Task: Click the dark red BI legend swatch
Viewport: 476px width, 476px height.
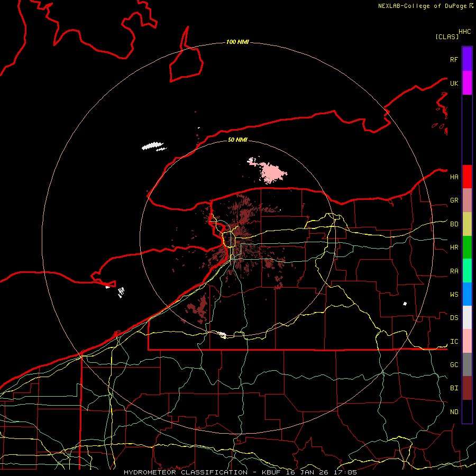Action: click(467, 388)
